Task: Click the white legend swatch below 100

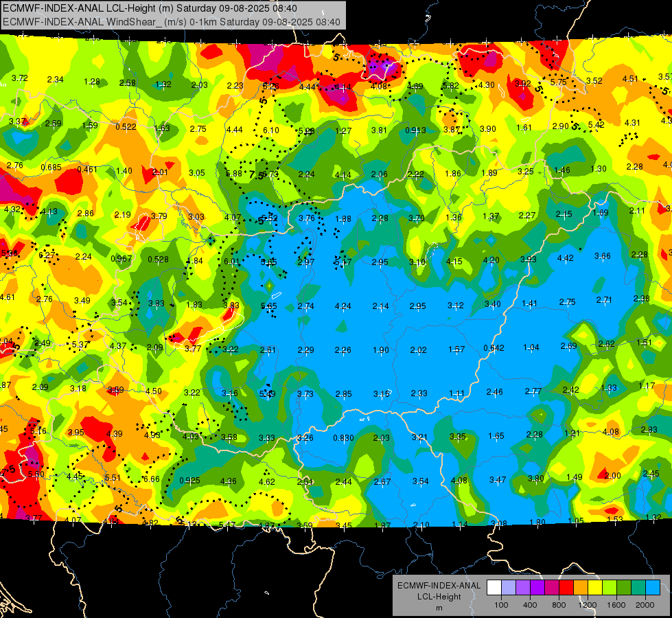Action: (x=494, y=588)
